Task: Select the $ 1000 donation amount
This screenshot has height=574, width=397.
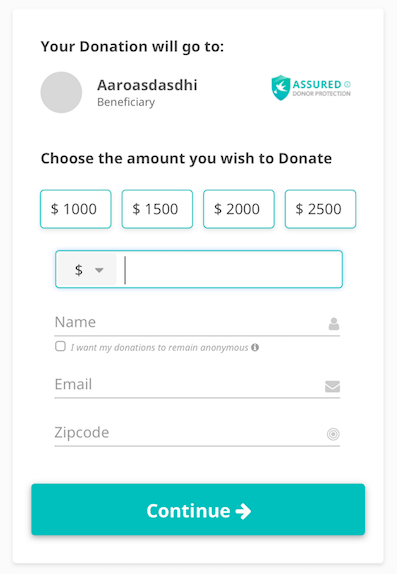Action: coord(76,209)
